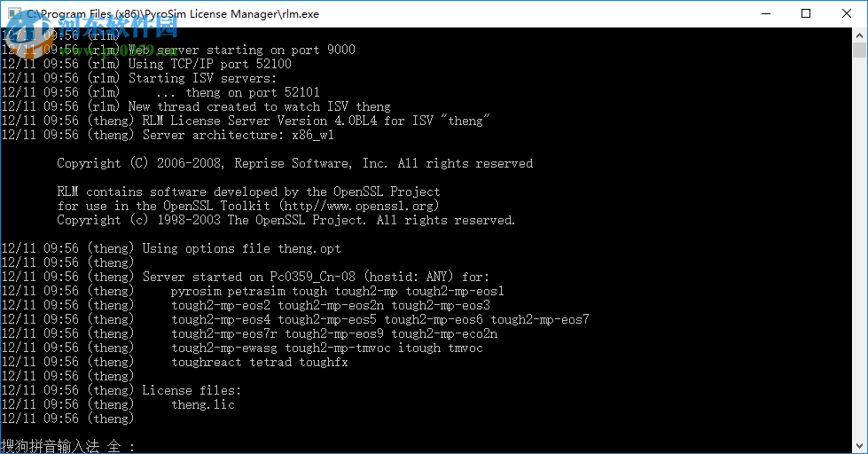Close the rlm.exe console window
The image size is (868, 454).
(x=846, y=13)
